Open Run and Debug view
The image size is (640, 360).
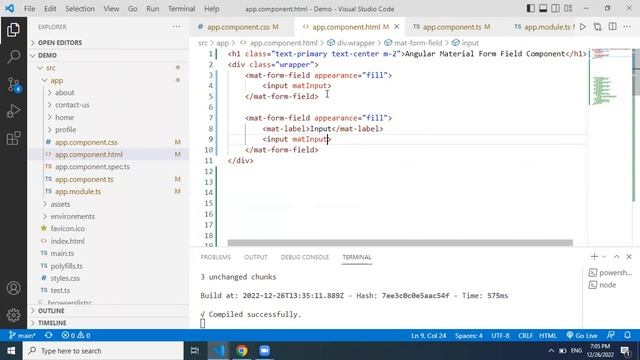pyautogui.click(x=13, y=111)
